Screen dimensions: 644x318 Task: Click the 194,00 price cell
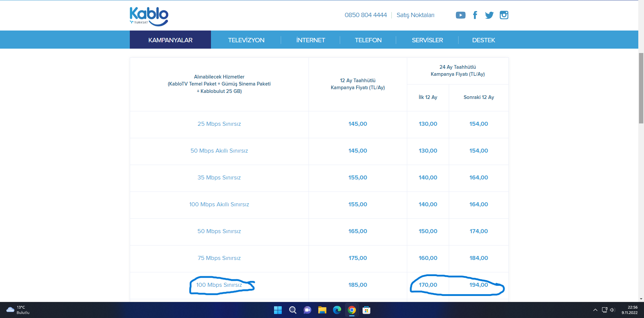(479, 285)
